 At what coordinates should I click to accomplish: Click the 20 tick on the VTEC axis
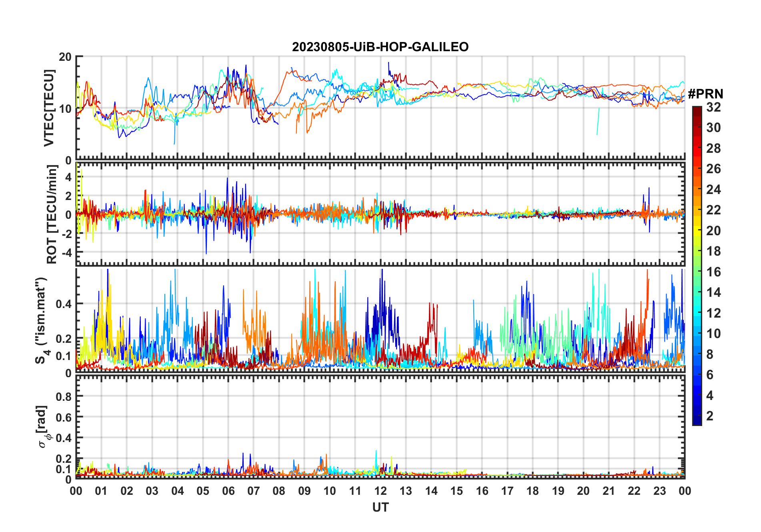[65, 57]
